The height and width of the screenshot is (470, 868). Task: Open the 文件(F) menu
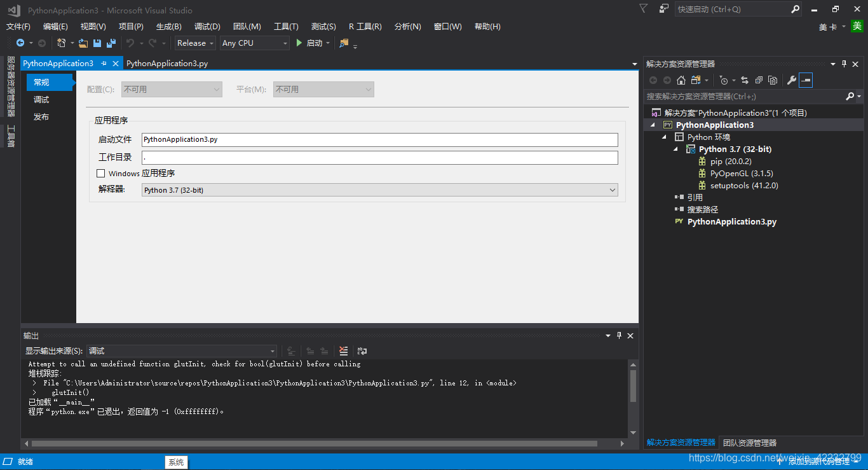(x=18, y=27)
